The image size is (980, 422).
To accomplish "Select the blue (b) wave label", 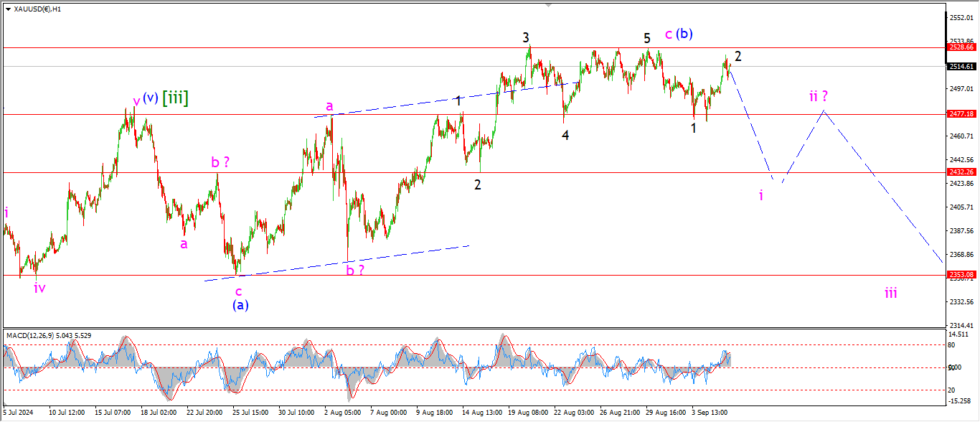I will (684, 34).
